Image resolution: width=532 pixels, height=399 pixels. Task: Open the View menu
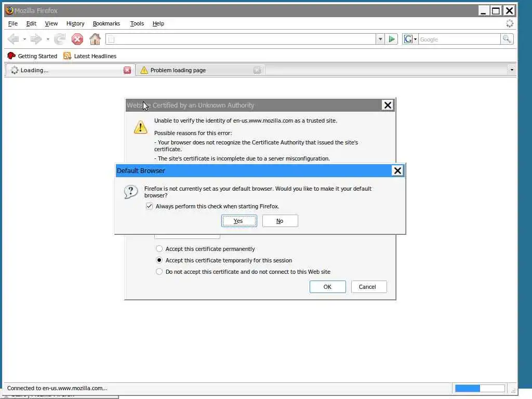coord(51,23)
